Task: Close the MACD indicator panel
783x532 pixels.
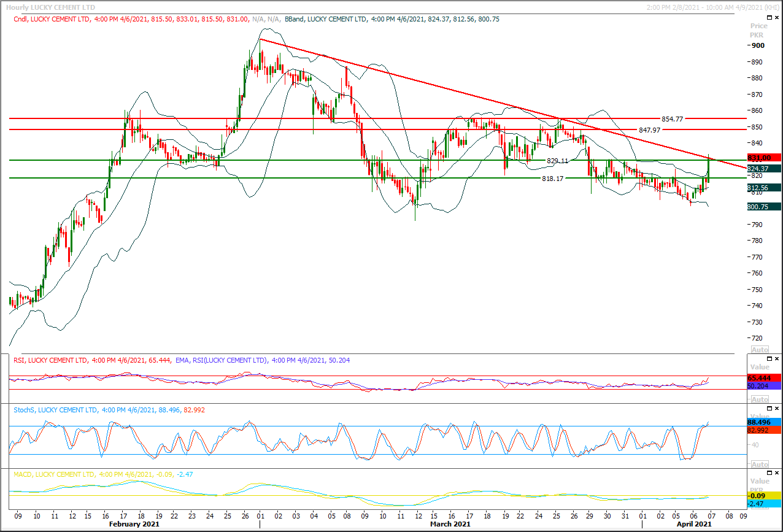Action: pos(777,474)
